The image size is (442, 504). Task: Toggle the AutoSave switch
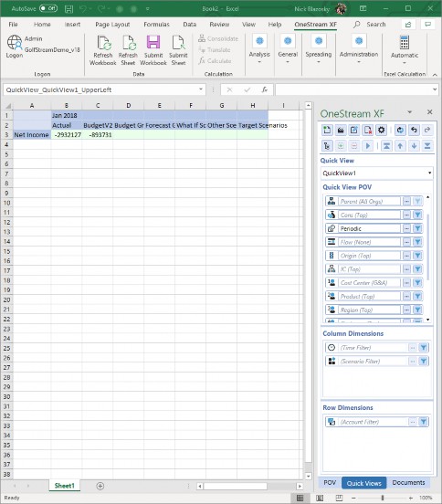(x=48, y=8)
